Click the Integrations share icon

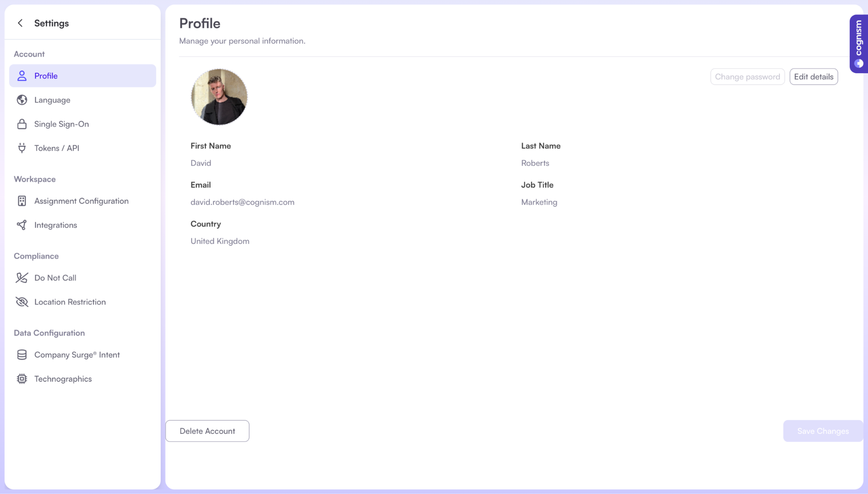(x=22, y=225)
